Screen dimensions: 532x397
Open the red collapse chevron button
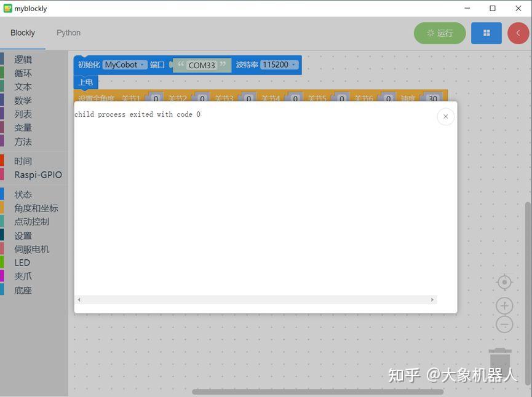(x=517, y=33)
